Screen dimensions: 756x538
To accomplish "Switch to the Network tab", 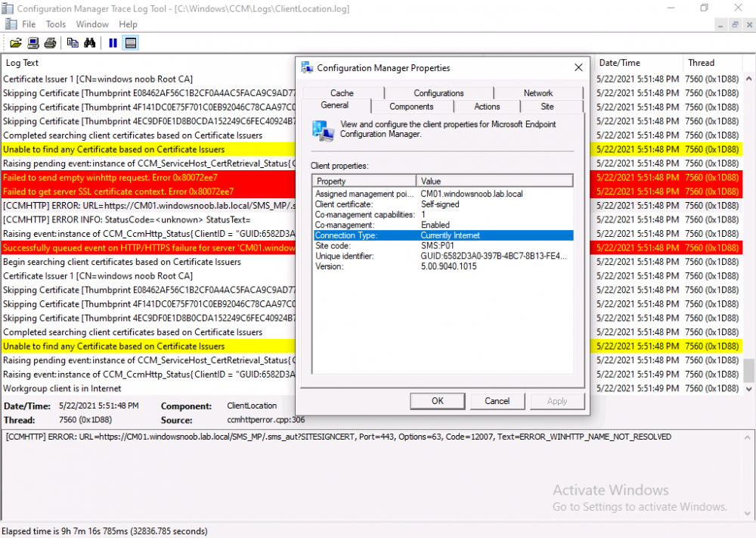I will pos(538,92).
